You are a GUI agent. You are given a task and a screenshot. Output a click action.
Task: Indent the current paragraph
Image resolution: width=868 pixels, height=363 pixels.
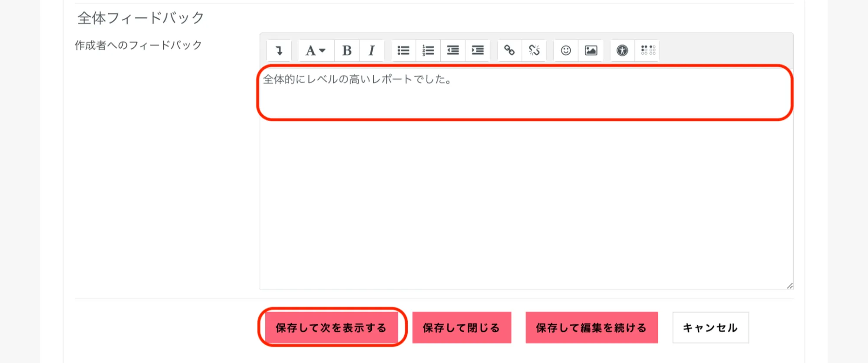click(478, 50)
